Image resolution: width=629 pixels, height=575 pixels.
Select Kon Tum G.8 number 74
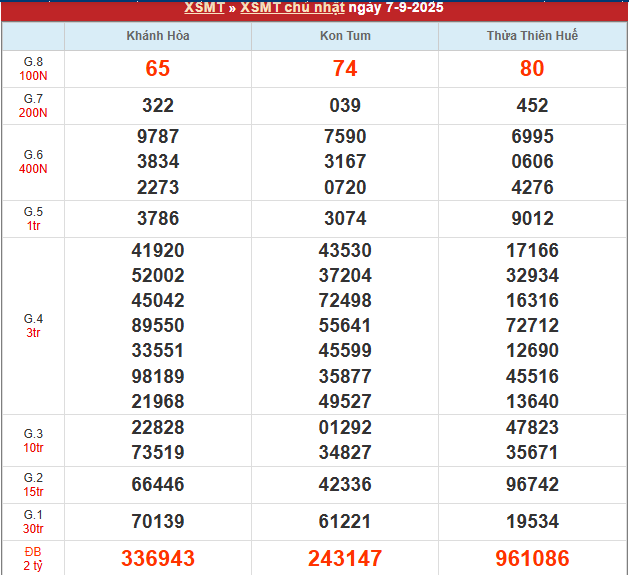tap(345, 68)
